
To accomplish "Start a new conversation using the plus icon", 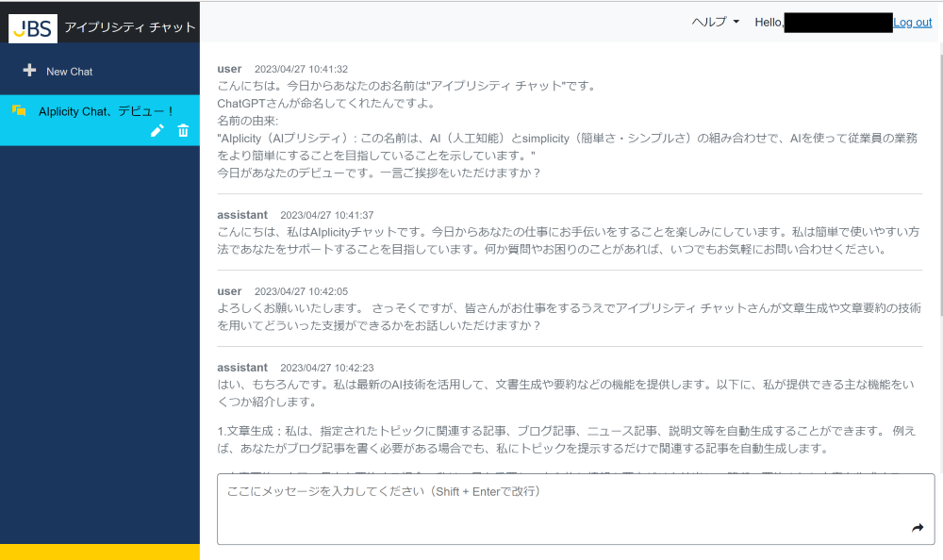I will pos(32,71).
